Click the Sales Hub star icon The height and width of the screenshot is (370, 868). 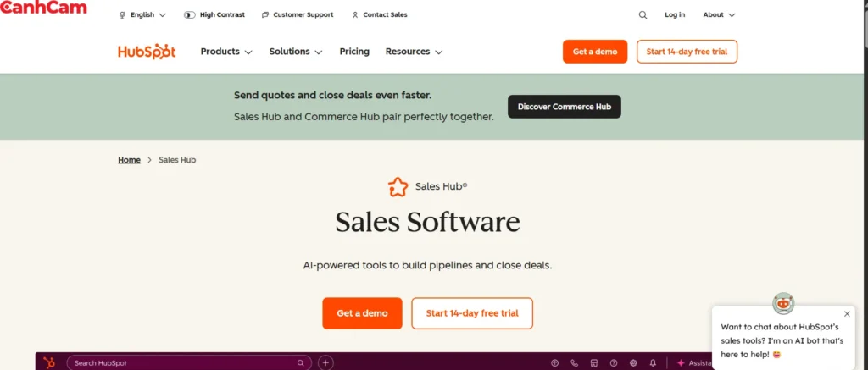point(398,187)
